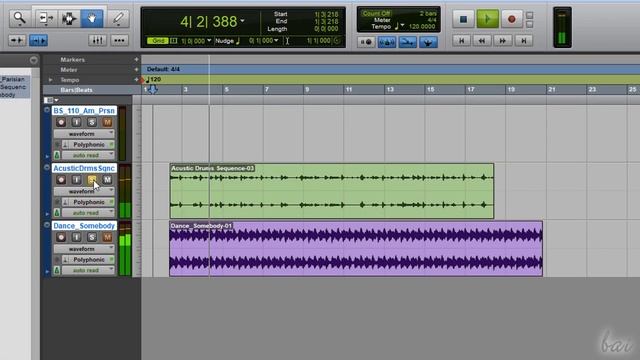The image size is (640, 360).
Task: Select the Dance_Somebody-01 purple clip
Action: tap(356, 249)
